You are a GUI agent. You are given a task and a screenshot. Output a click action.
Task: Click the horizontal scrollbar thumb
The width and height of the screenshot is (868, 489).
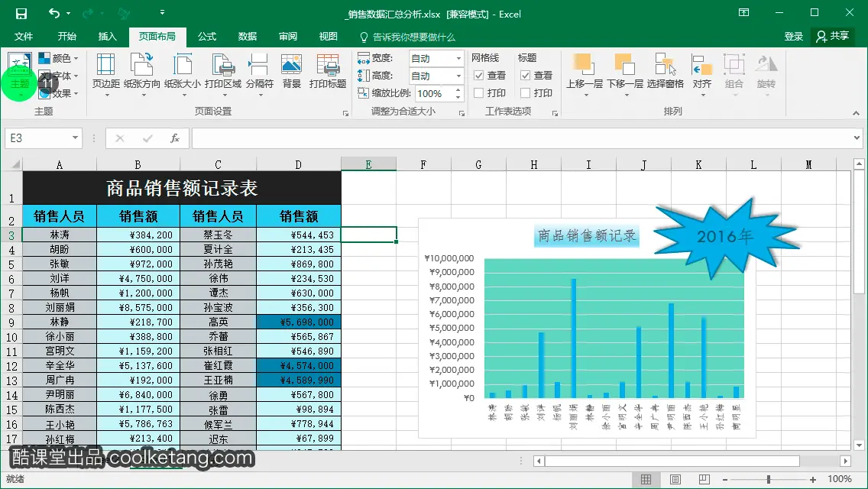[672, 461]
